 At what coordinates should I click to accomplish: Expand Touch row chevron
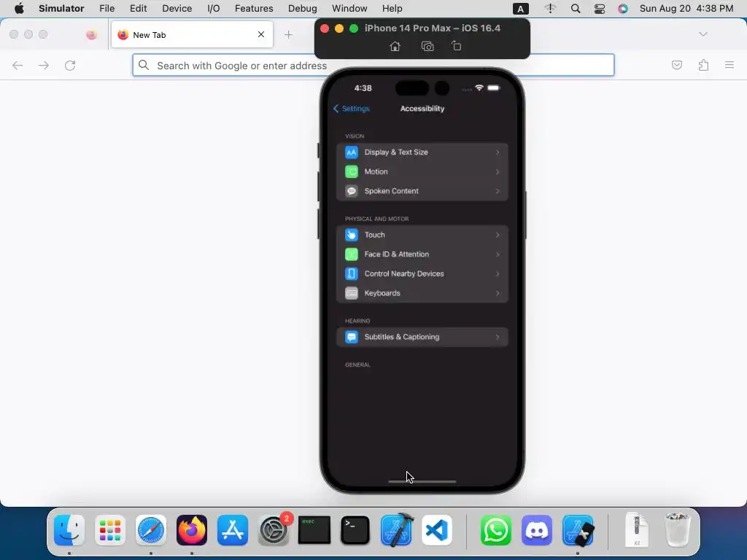tap(498, 235)
